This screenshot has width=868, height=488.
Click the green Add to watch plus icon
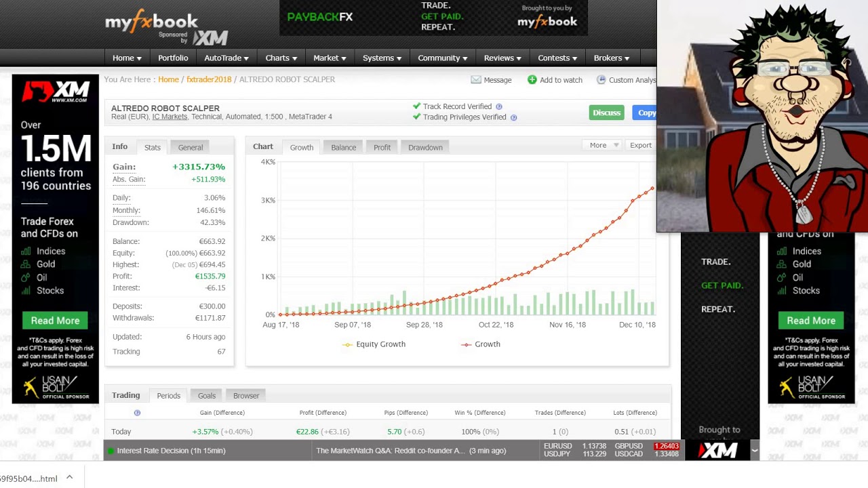(532, 80)
